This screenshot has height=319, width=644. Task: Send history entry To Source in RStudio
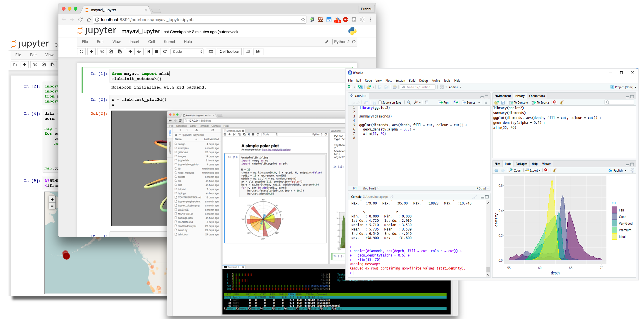(541, 103)
